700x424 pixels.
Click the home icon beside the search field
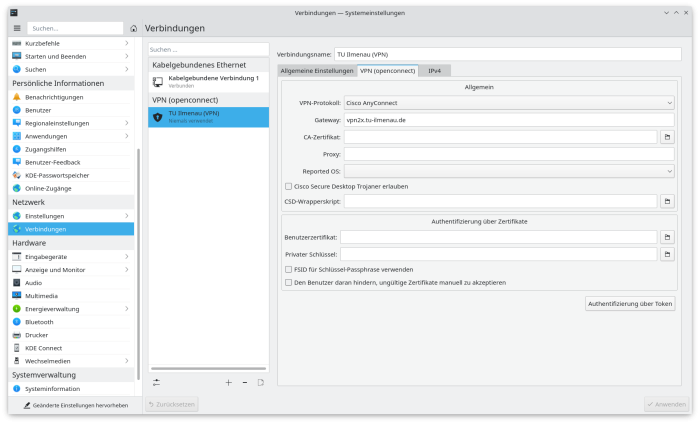tap(133, 29)
